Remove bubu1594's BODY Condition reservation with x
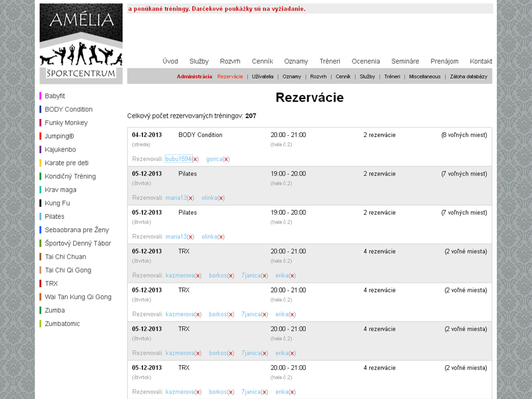 195,159
